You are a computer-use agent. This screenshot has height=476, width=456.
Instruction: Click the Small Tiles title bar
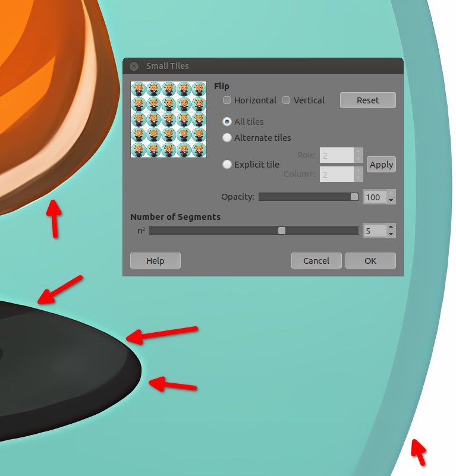click(263, 66)
